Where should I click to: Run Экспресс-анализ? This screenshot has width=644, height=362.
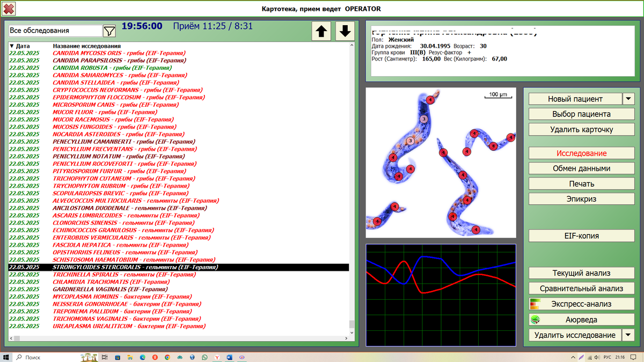point(582,304)
